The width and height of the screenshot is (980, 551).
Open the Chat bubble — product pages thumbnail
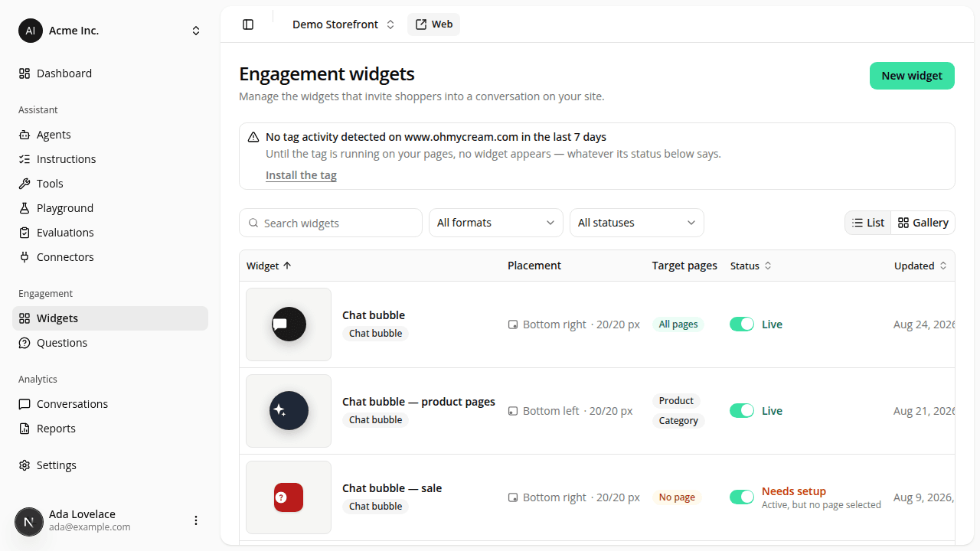[289, 411]
